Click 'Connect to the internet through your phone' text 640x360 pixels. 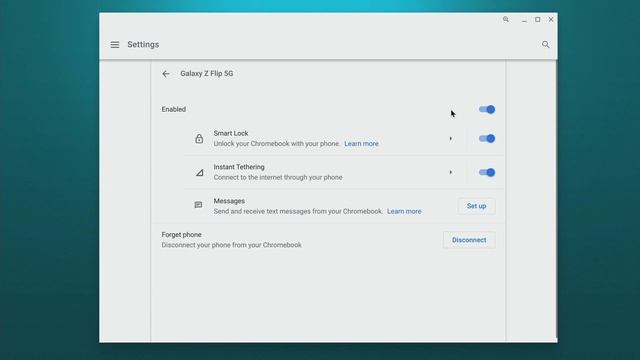(x=278, y=178)
